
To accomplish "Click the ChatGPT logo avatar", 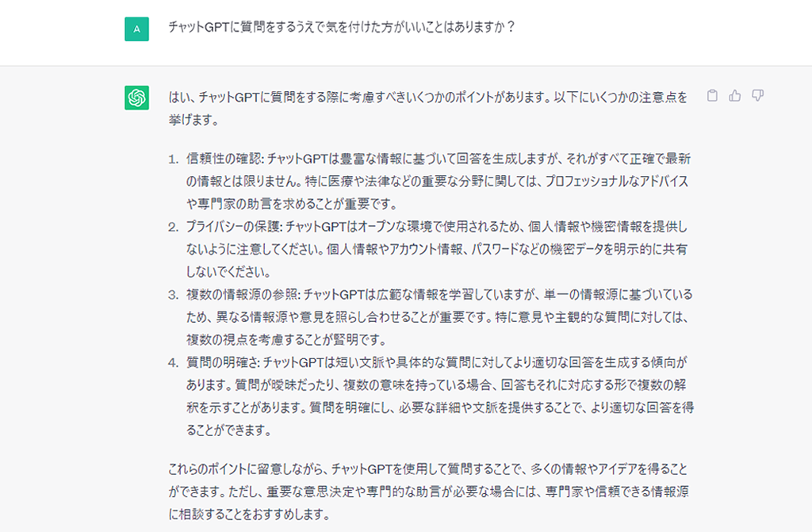I will tap(137, 98).
